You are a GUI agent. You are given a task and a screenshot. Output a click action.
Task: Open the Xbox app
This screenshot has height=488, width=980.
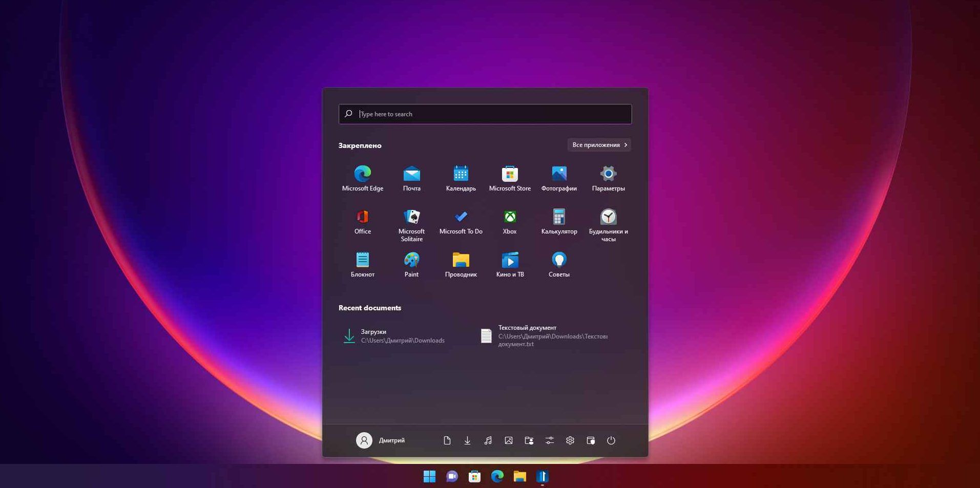(510, 221)
